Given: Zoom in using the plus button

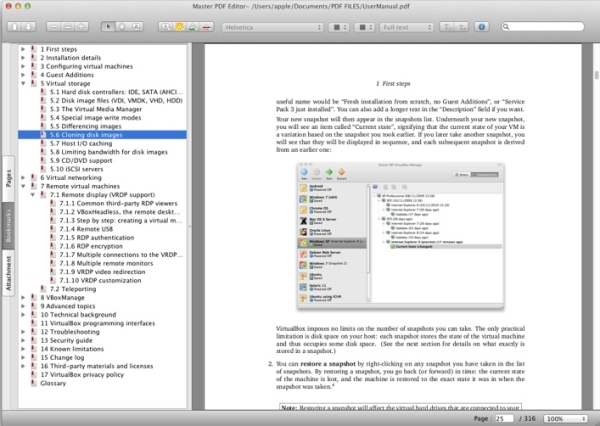Looking at the screenshot, I should (x=82, y=27).
